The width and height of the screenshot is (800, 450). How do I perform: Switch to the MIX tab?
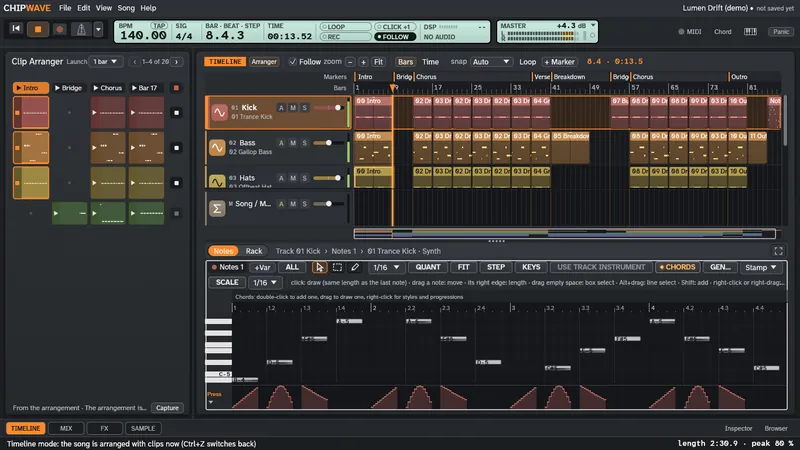[66, 428]
